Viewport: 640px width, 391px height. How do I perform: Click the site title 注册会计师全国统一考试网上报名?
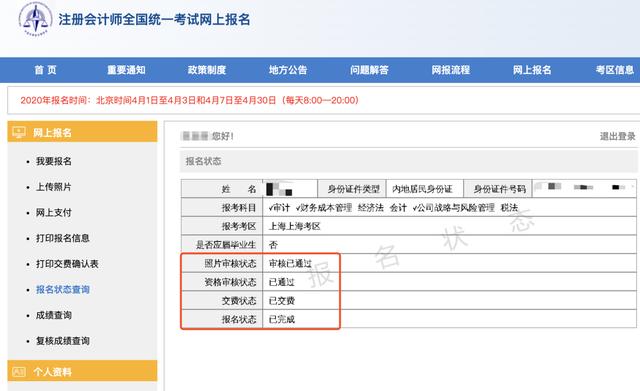[154, 20]
